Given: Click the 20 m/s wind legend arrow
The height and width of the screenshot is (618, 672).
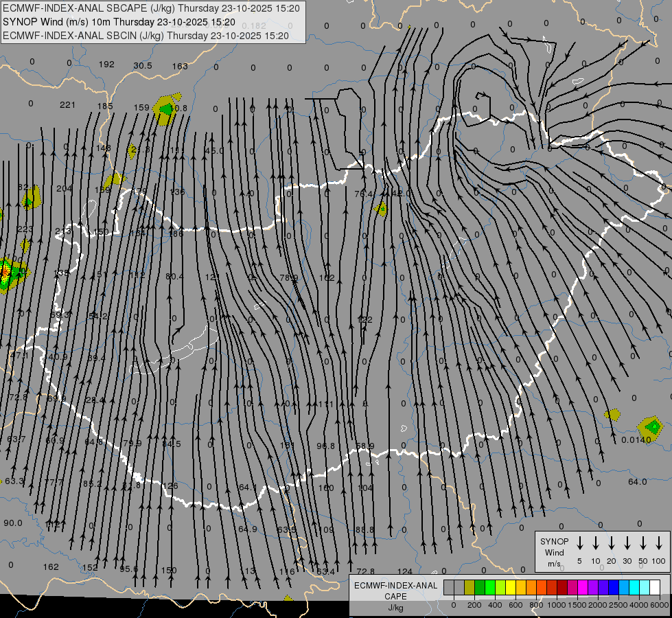Looking at the screenshot, I should [x=611, y=543].
